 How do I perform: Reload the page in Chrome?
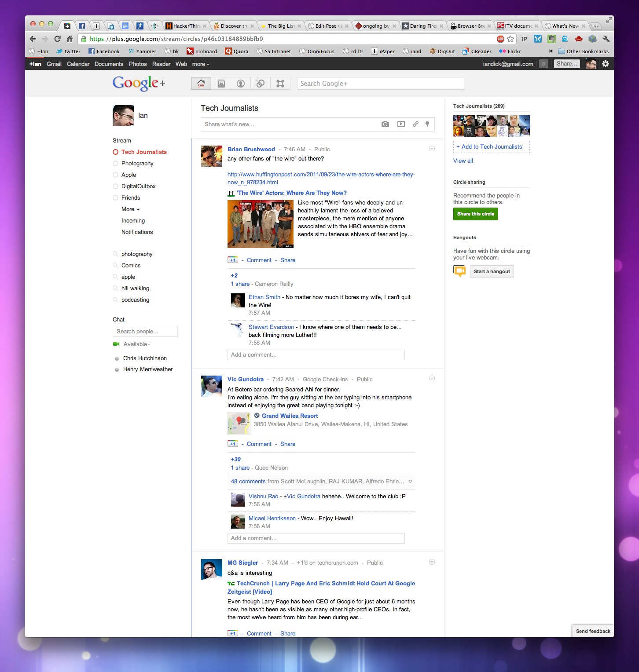57,39
